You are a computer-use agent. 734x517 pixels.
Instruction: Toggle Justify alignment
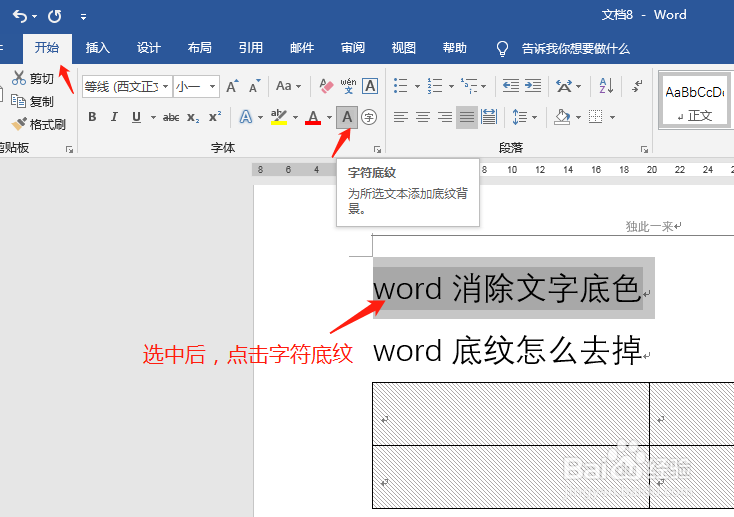tap(467, 117)
